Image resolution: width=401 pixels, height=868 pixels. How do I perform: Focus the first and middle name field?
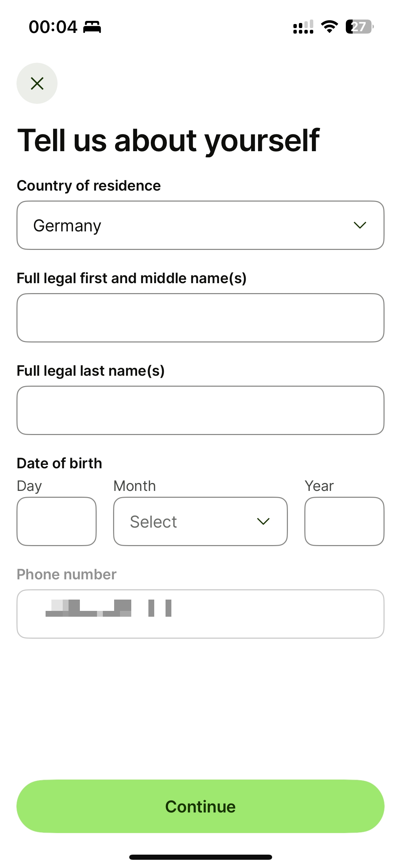(x=200, y=318)
